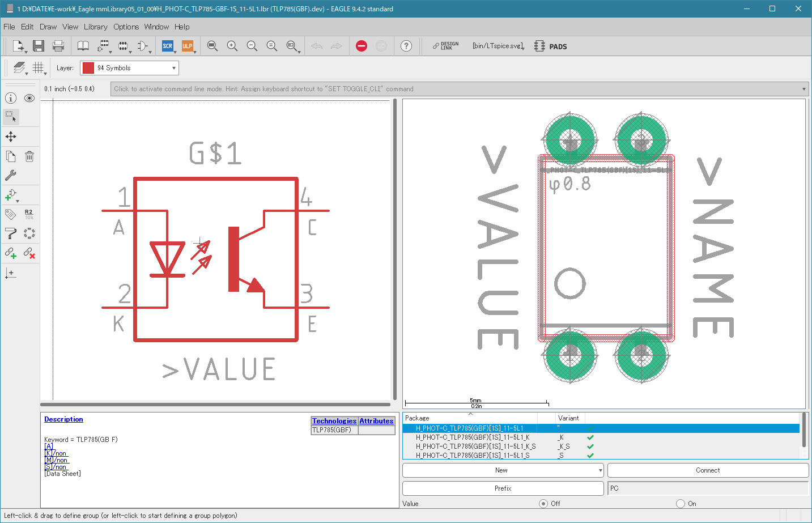Save the library with the floppy icon

(39, 46)
